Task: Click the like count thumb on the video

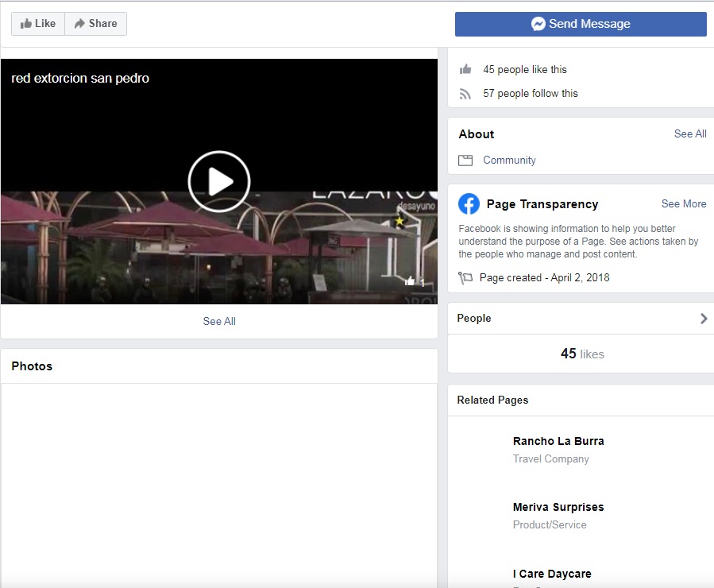Action: click(x=410, y=281)
